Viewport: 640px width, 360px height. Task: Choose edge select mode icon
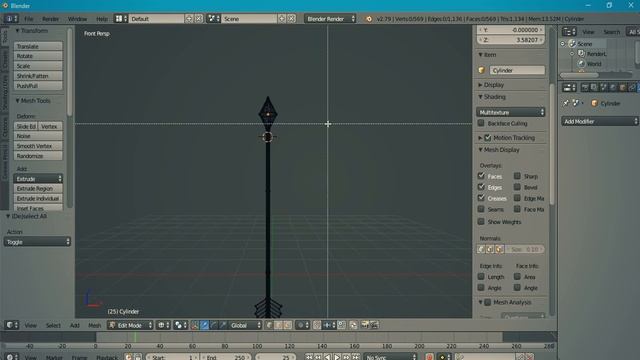pos(279,325)
